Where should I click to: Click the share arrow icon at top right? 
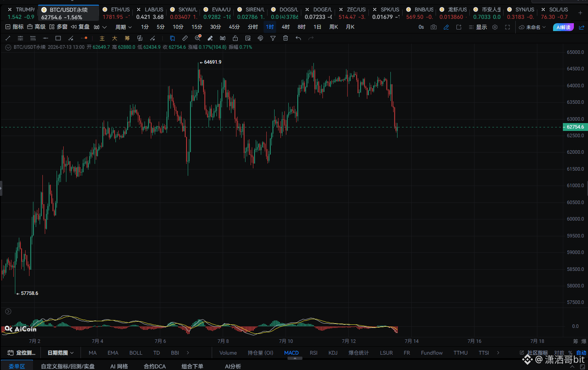[582, 27]
